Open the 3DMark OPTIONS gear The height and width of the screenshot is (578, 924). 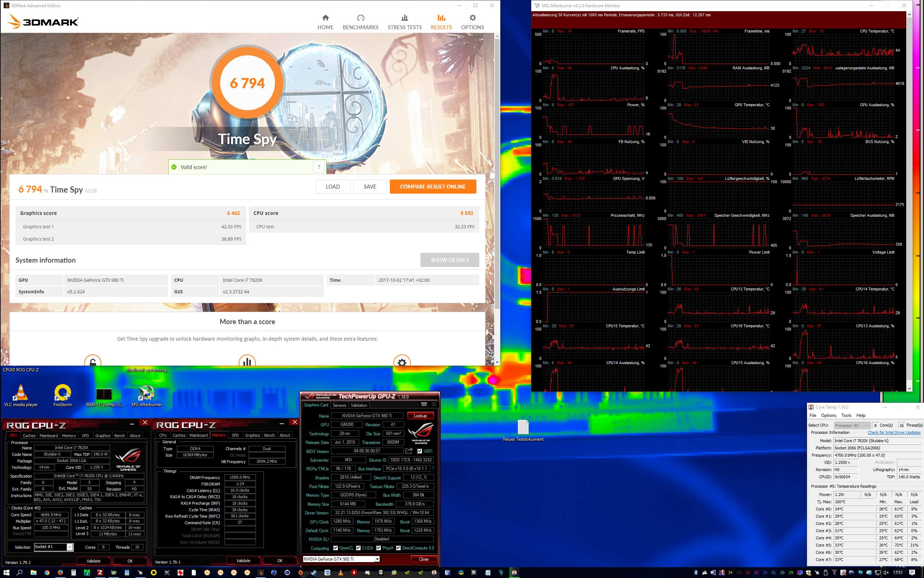(x=472, y=18)
